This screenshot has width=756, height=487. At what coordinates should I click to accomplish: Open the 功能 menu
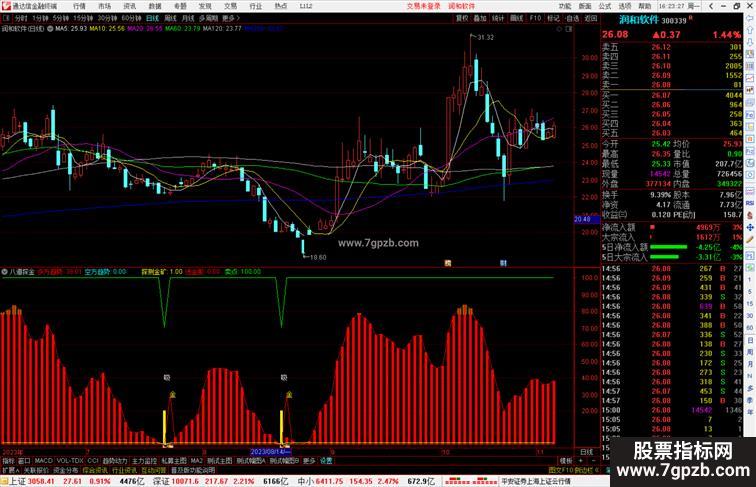point(565,6)
